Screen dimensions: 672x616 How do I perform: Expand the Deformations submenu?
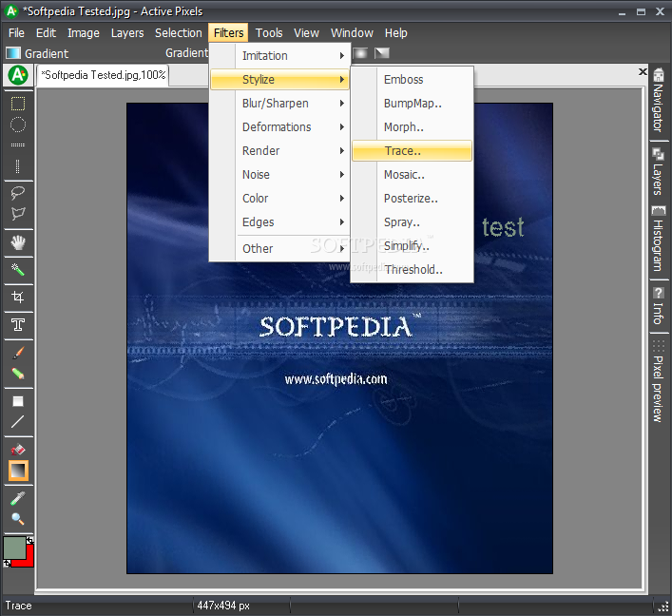pos(279,126)
